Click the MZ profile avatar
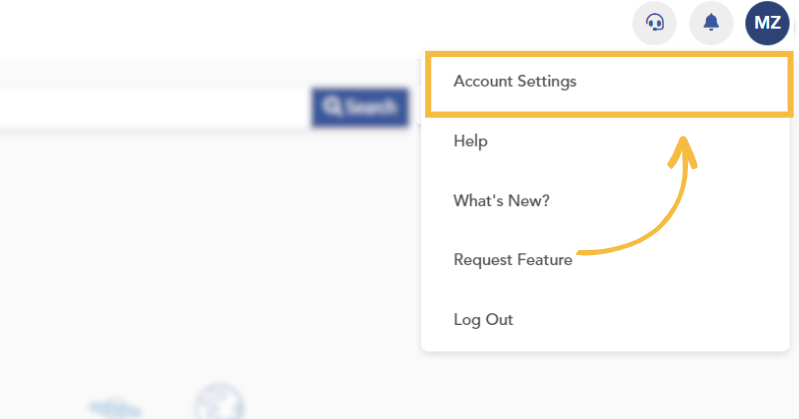The image size is (799, 419). [x=767, y=23]
